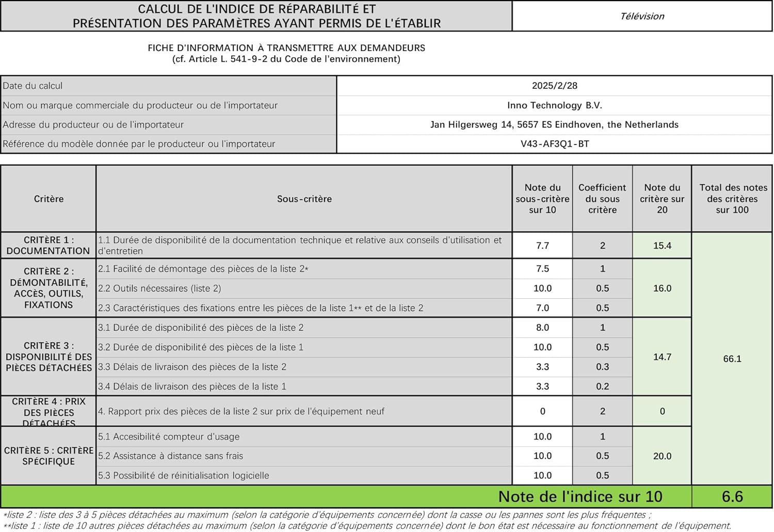Image resolution: width=774 pixels, height=532 pixels.
Task: Click the "Coefficient du sous critère" header
Action: pos(602,199)
